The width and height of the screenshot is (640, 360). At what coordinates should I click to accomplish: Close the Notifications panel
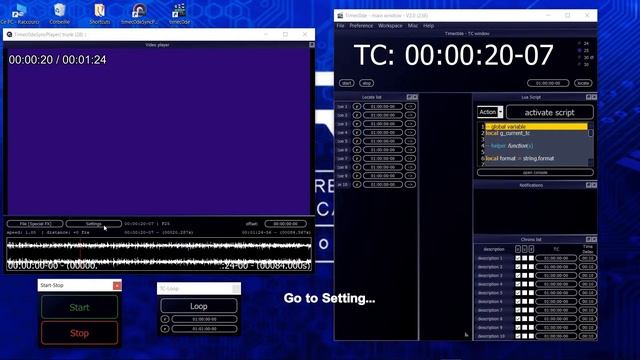(594, 185)
